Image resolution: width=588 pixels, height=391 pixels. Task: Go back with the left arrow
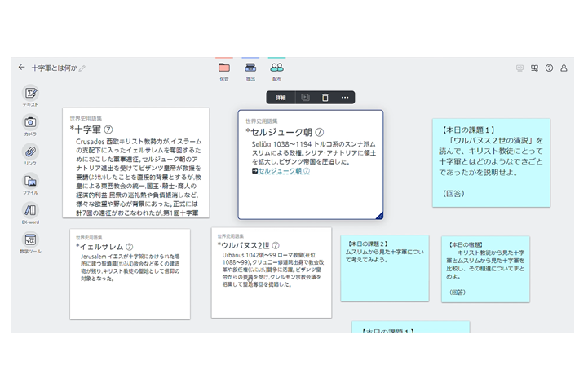click(x=21, y=68)
